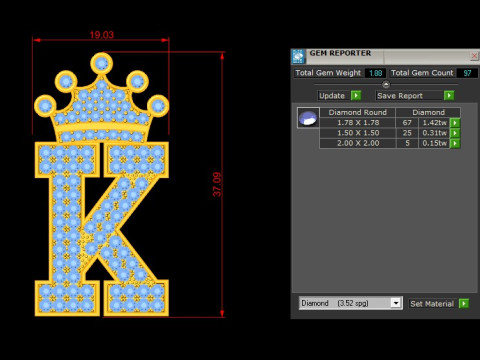Click the count cell showing 25

pos(407,133)
